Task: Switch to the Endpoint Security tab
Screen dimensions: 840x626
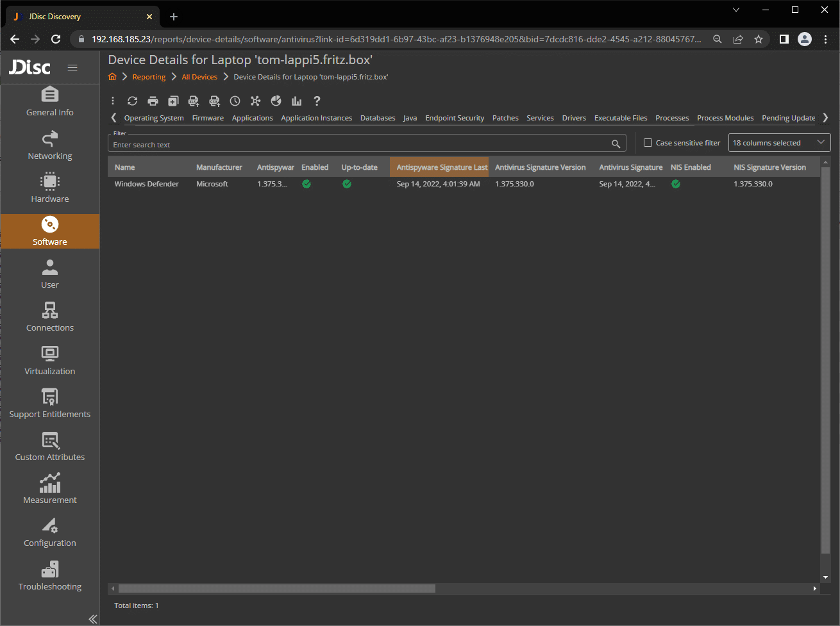Action: click(455, 118)
